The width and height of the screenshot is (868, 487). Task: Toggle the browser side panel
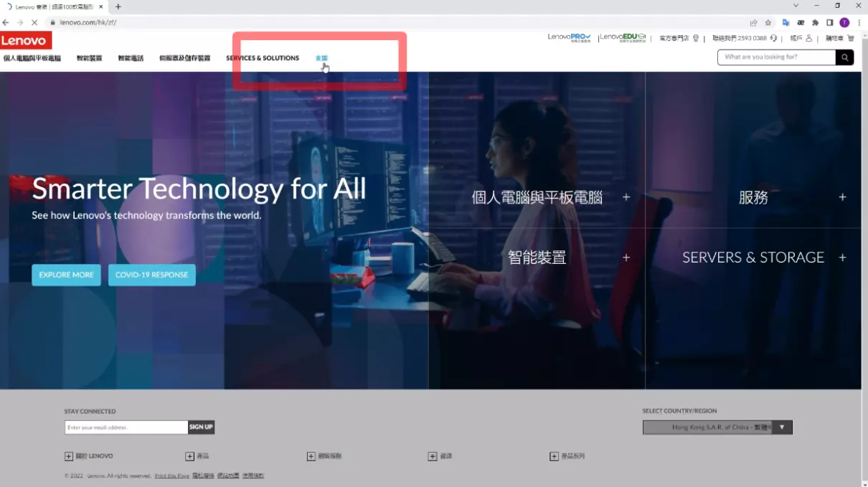tap(829, 22)
